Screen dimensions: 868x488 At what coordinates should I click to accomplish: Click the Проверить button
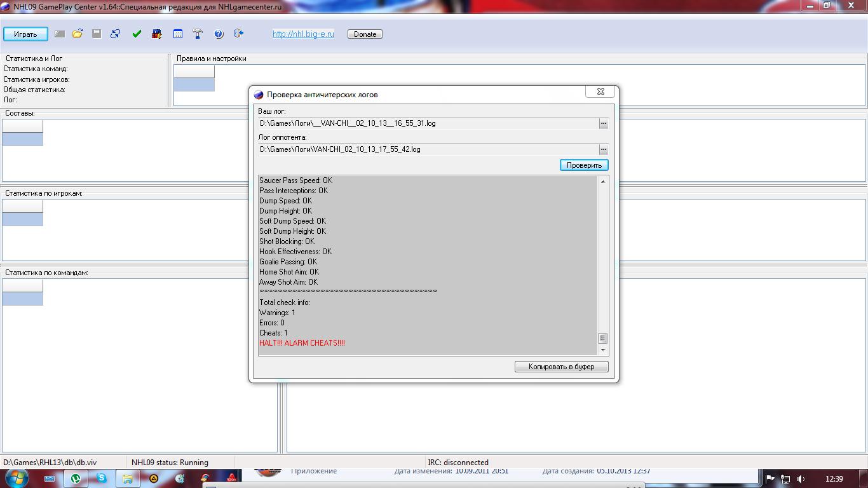tap(584, 165)
